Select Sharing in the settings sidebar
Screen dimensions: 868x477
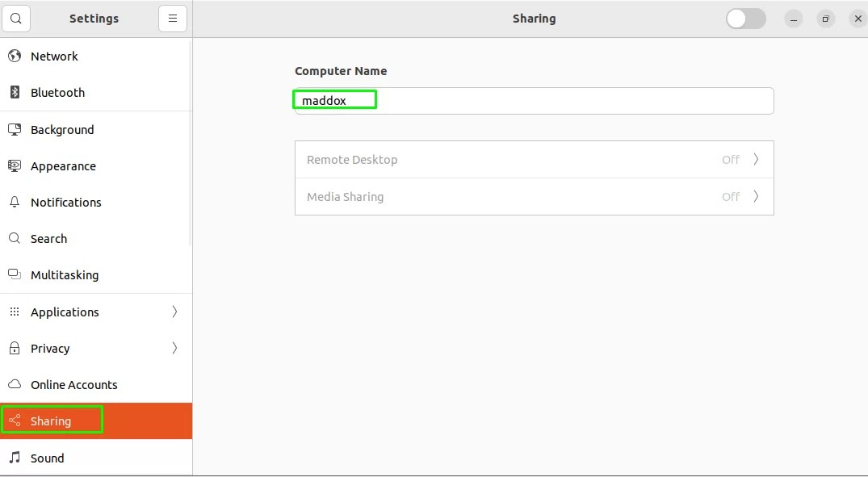(x=52, y=420)
